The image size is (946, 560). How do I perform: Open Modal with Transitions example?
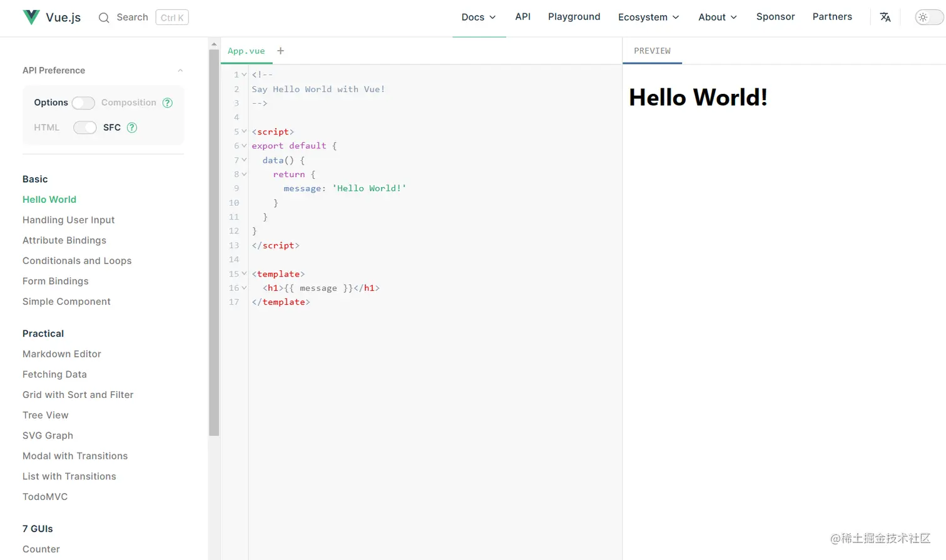point(75,456)
